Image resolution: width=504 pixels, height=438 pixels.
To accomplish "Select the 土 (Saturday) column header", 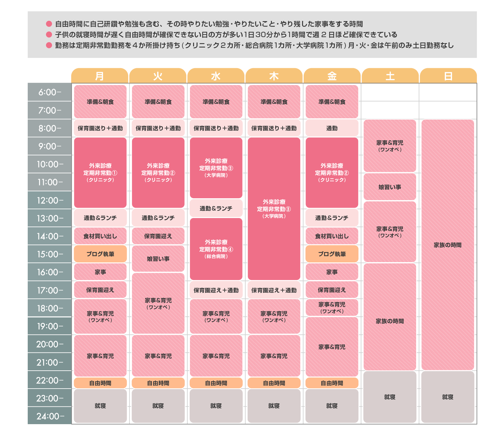I will tap(390, 76).
